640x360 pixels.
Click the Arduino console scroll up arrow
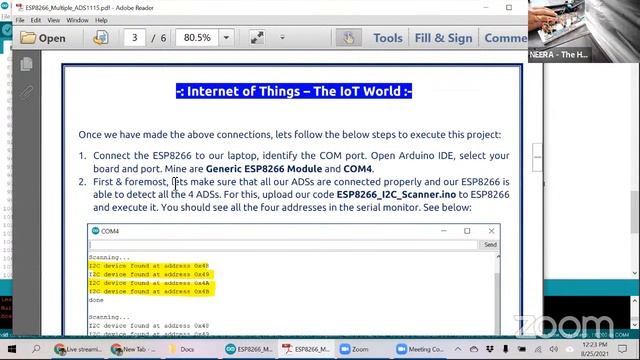635,301
